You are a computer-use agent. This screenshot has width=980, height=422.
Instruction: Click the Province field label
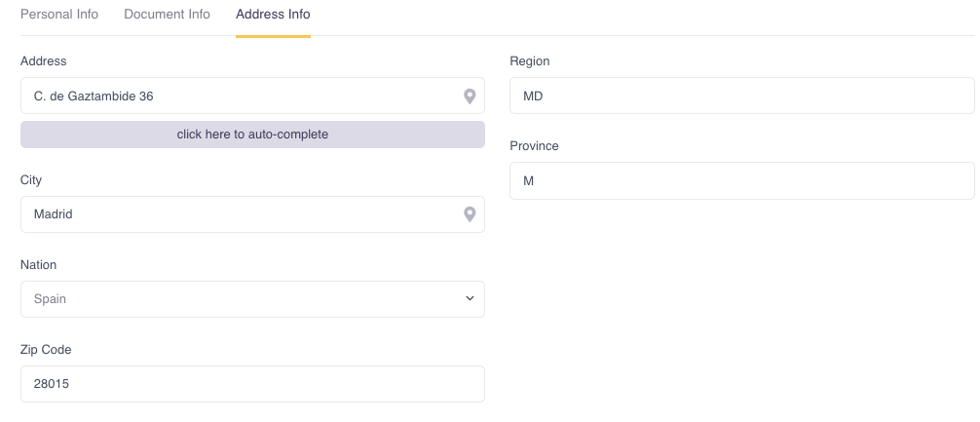[535, 145]
